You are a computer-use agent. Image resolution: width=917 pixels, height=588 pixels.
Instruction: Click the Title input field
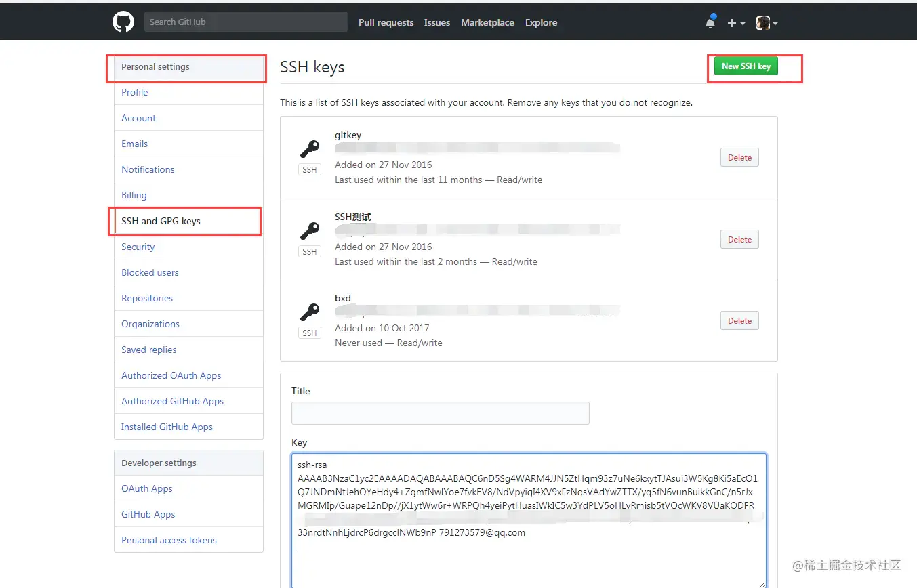click(440, 413)
